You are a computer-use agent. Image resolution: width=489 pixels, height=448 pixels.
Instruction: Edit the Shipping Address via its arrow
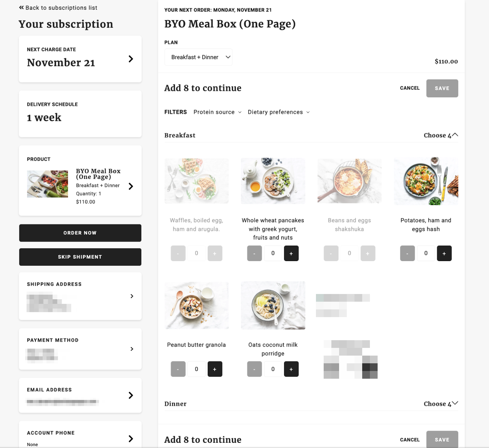coord(132,296)
